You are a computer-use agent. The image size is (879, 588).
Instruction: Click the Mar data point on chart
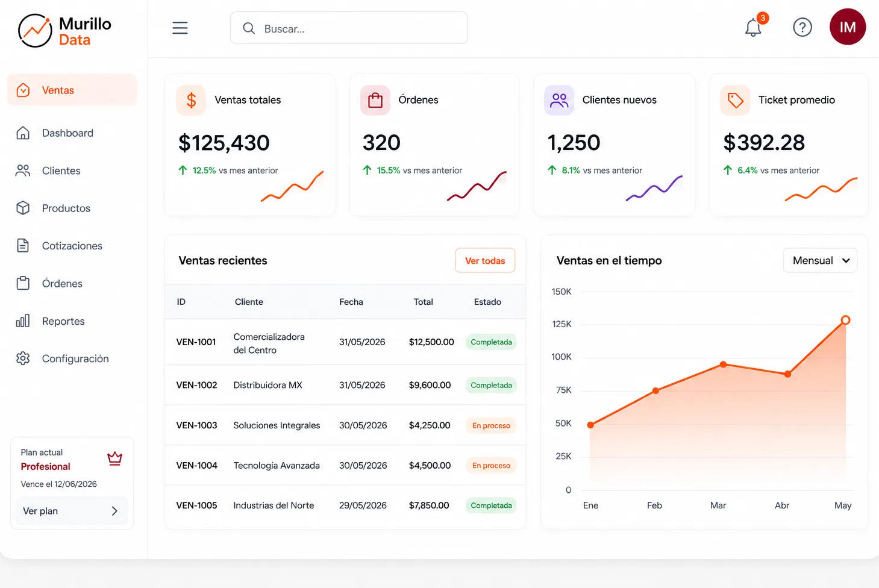(x=723, y=364)
